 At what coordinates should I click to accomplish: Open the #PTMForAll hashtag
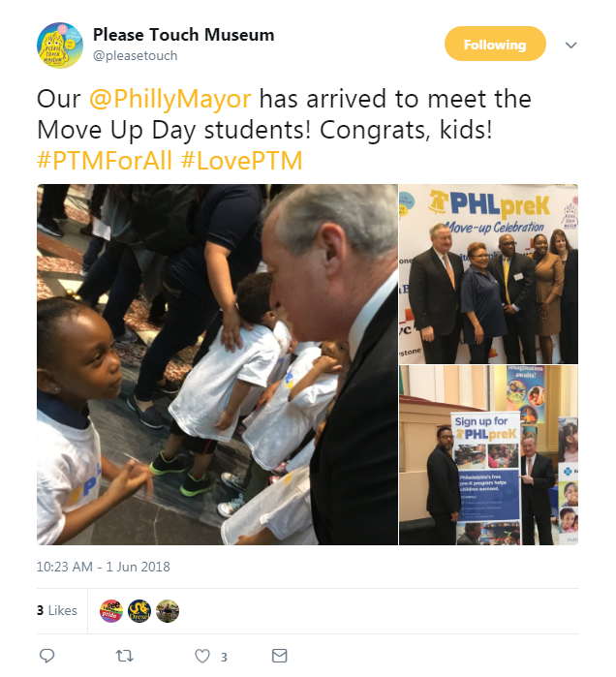point(105,161)
